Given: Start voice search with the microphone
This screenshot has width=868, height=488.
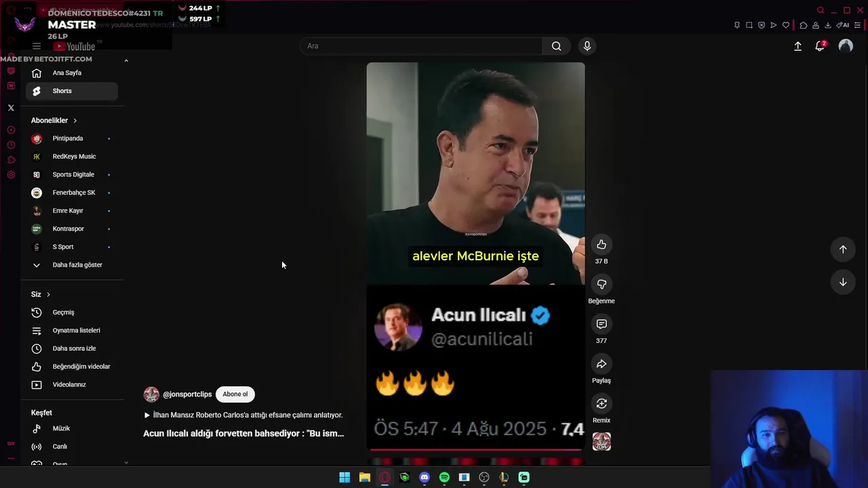Looking at the screenshot, I should 587,46.
